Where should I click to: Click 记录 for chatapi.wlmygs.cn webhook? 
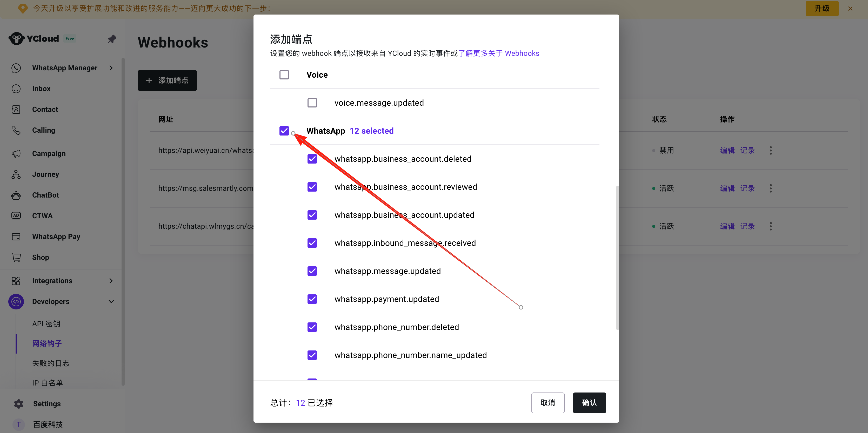coord(747,226)
